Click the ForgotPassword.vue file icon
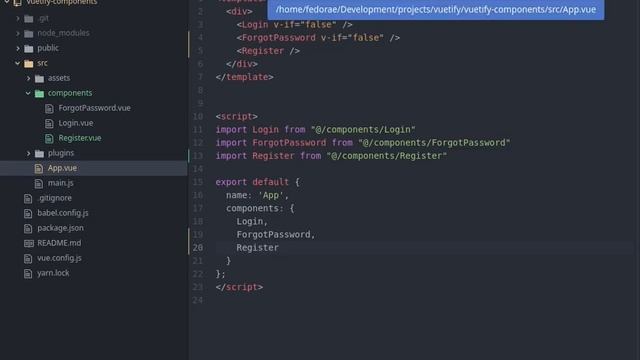Image resolution: width=640 pixels, height=360 pixels. [49, 109]
